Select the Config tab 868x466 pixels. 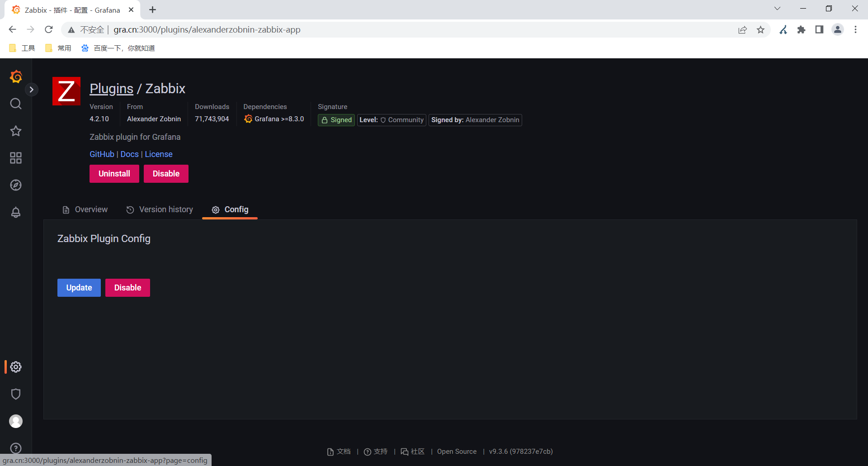230,209
